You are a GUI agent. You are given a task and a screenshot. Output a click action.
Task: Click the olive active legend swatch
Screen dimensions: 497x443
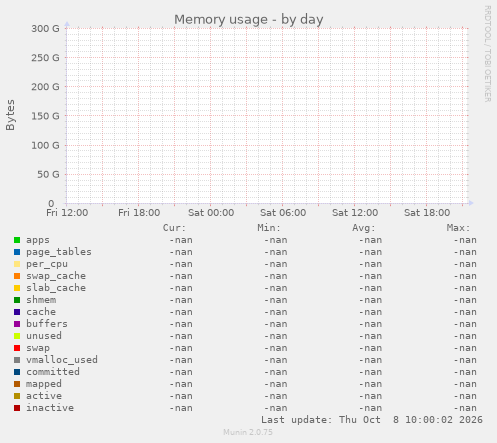[17, 396]
